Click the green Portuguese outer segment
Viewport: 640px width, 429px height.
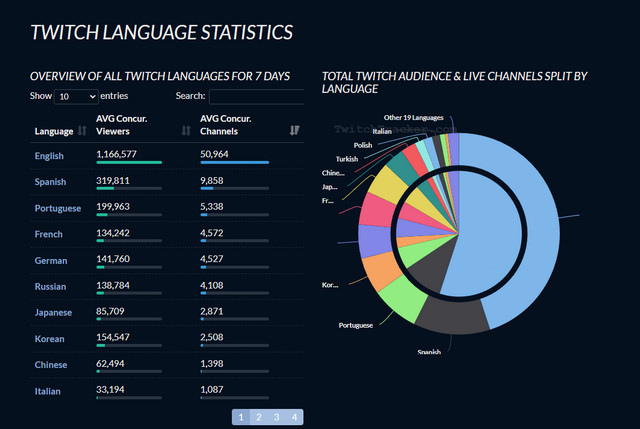tap(404, 298)
